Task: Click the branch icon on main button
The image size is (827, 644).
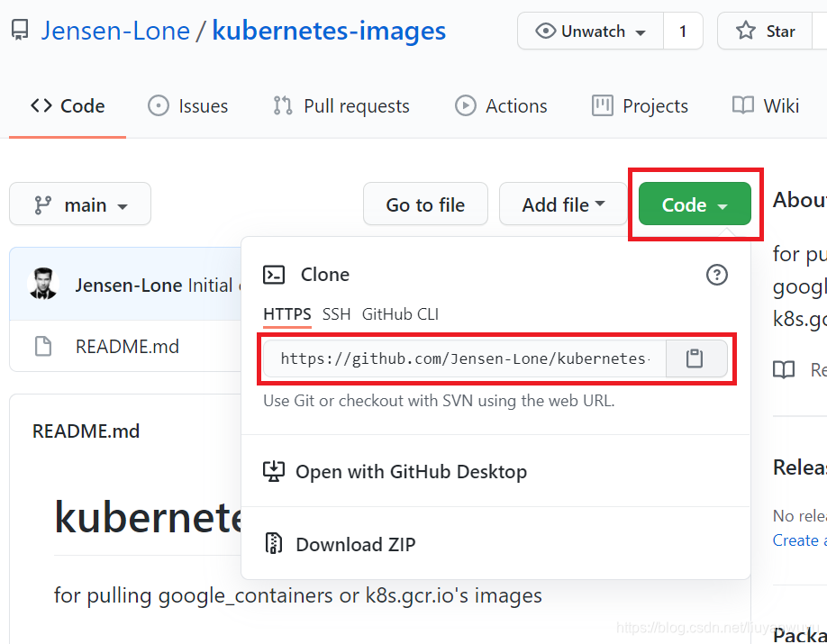Action: click(42, 204)
